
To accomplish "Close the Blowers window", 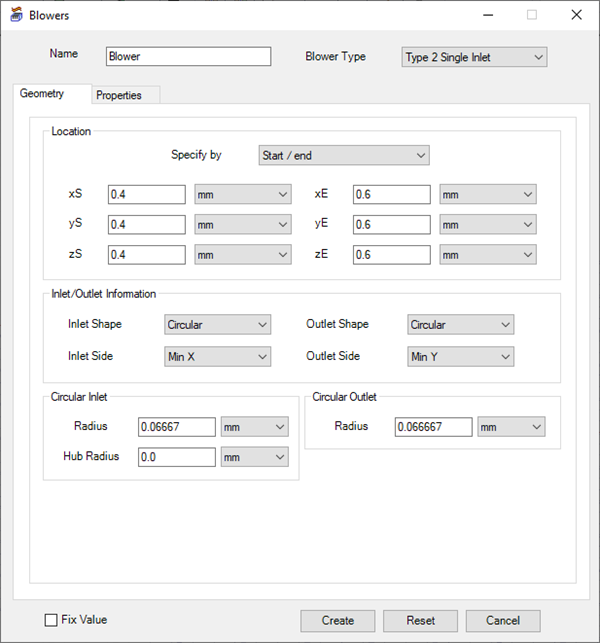I will [576, 15].
